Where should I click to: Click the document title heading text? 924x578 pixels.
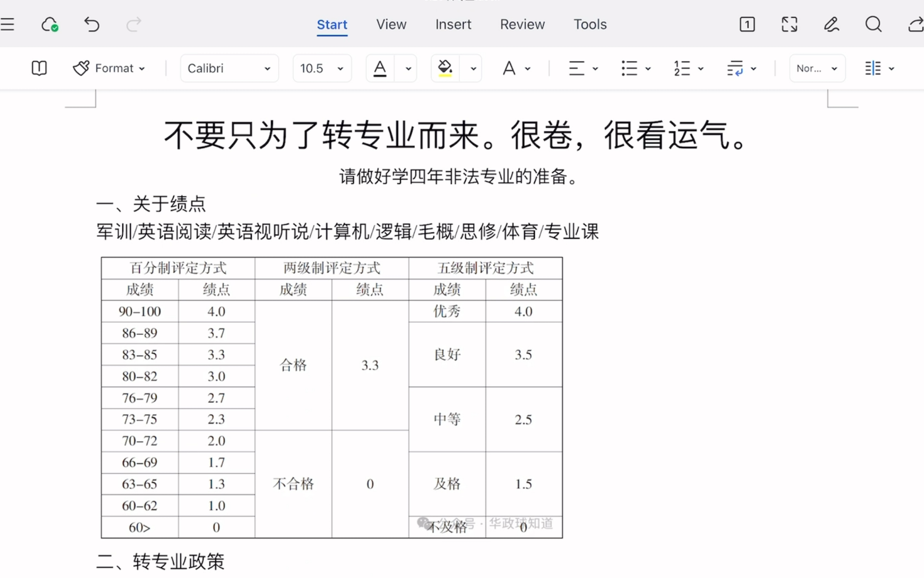coord(456,135)
